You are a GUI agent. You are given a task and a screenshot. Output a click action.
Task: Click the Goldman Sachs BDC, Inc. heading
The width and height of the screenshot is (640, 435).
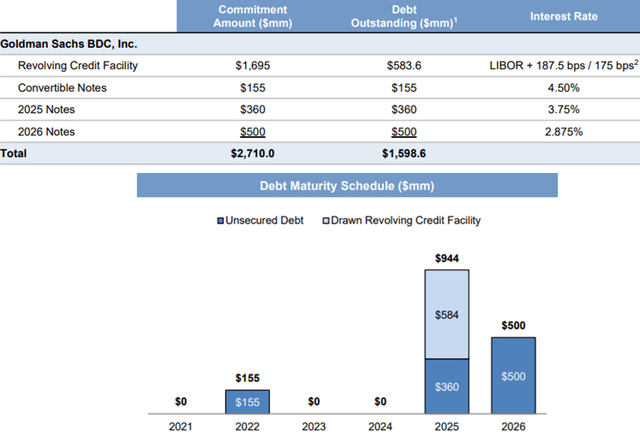click(69, 44)
